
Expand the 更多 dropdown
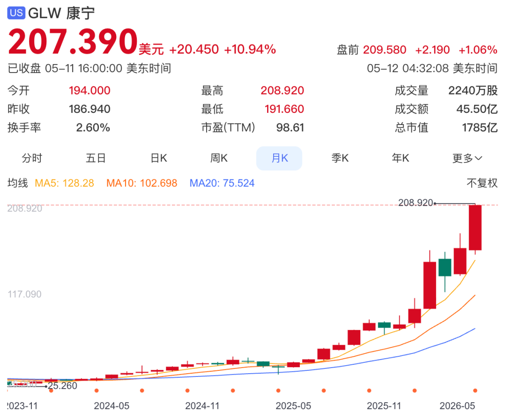click(x=467, y=158)
